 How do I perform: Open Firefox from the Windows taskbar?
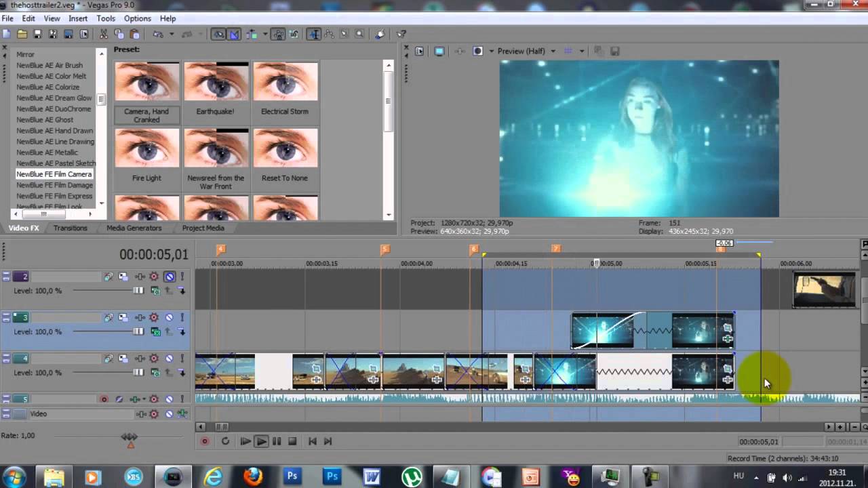click(x=253, y=477)
